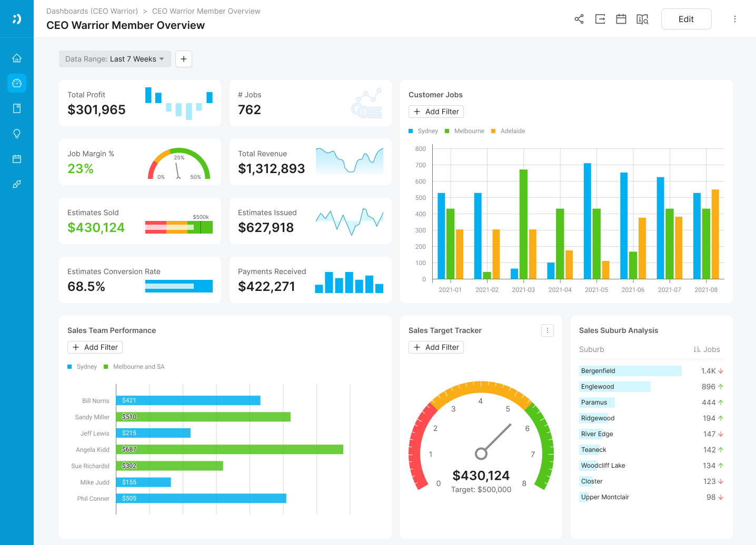This screenshot has height=545, width=756.
Task: Open Sales Target Tracker options menu
Action: [x=548, y=330]
